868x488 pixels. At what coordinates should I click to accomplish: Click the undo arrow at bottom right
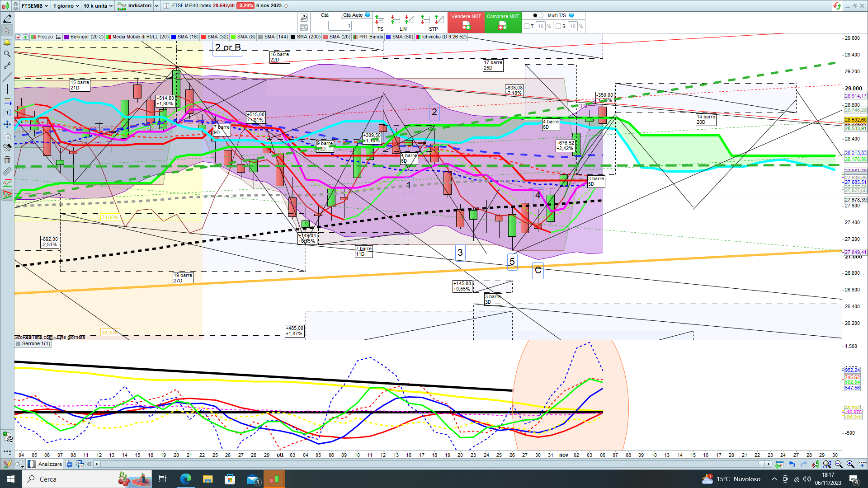pyautogui.click(x=792, y=464)
